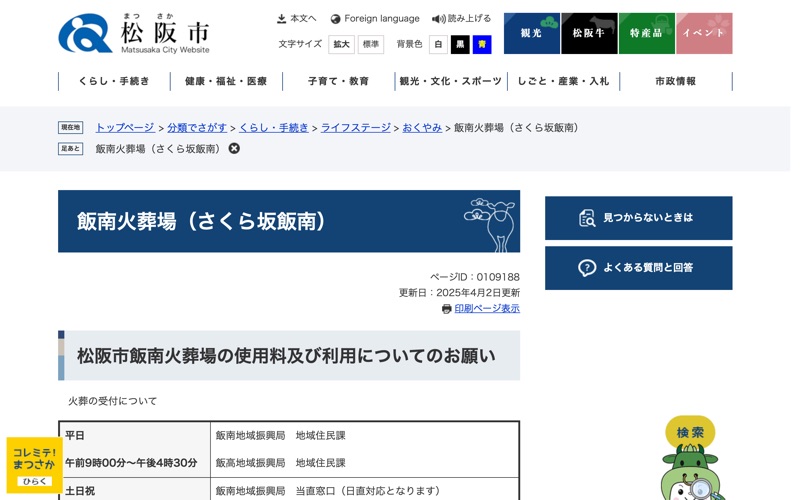This screenshot has height=500, width=800.
Task: Click the Matsusaka City logo
Action: [134, 33]
